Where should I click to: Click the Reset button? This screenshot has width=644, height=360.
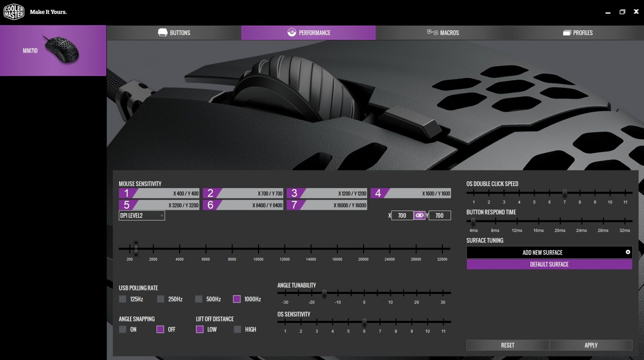tap(508, 345)
